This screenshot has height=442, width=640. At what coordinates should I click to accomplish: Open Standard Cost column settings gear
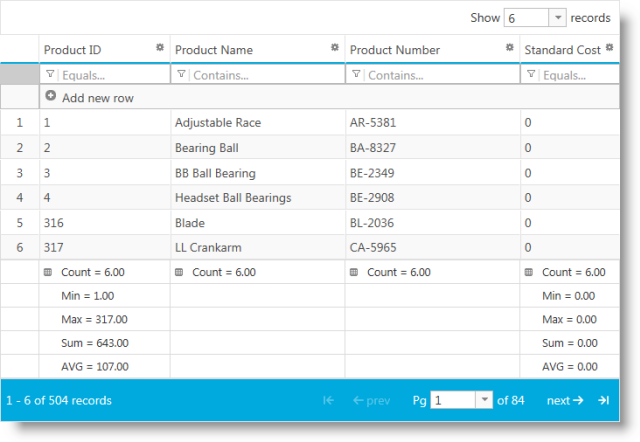click(609, 48)
